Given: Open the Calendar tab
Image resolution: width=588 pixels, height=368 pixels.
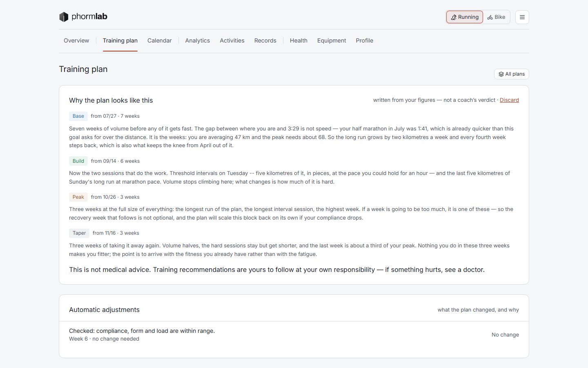Looking at the screenshot, I should click(160, 40).
